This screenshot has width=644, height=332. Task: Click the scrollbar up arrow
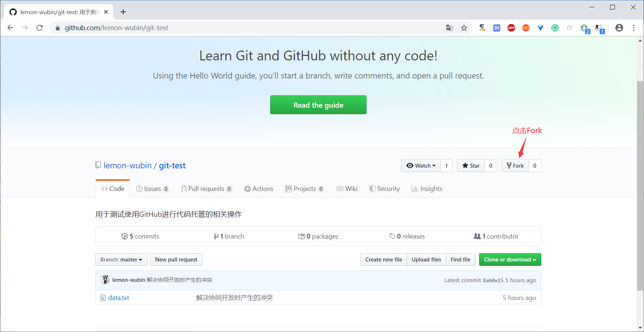[640, 40]
